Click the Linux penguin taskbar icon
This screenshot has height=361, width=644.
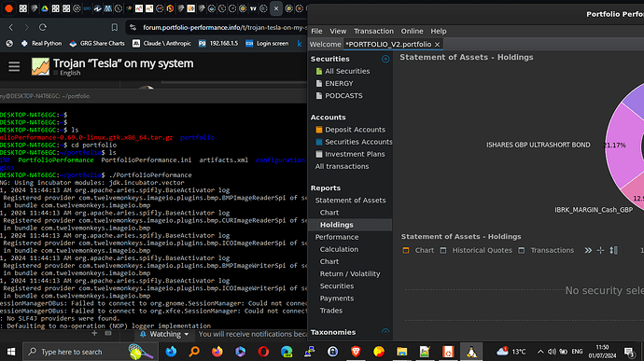click(471, 352)
